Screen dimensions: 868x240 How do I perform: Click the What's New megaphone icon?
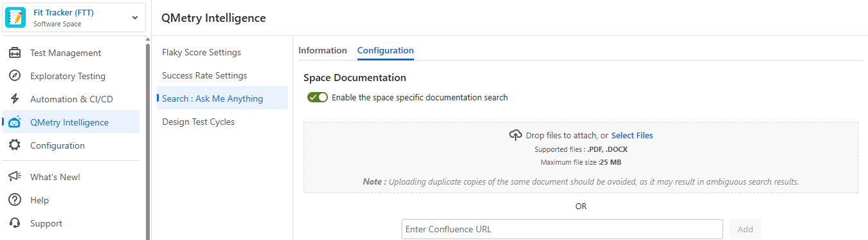click(x=15, y=177)
